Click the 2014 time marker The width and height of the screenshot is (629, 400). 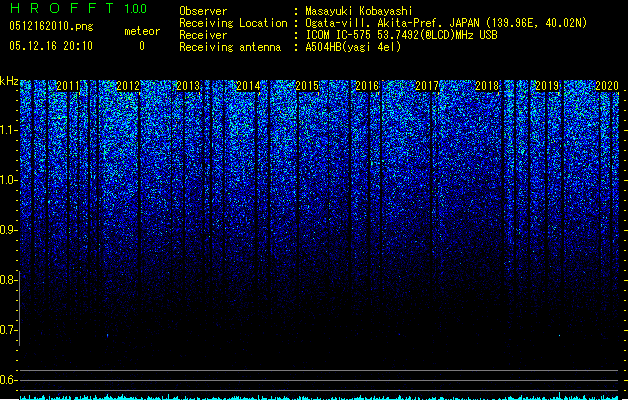tap(248, 86)
